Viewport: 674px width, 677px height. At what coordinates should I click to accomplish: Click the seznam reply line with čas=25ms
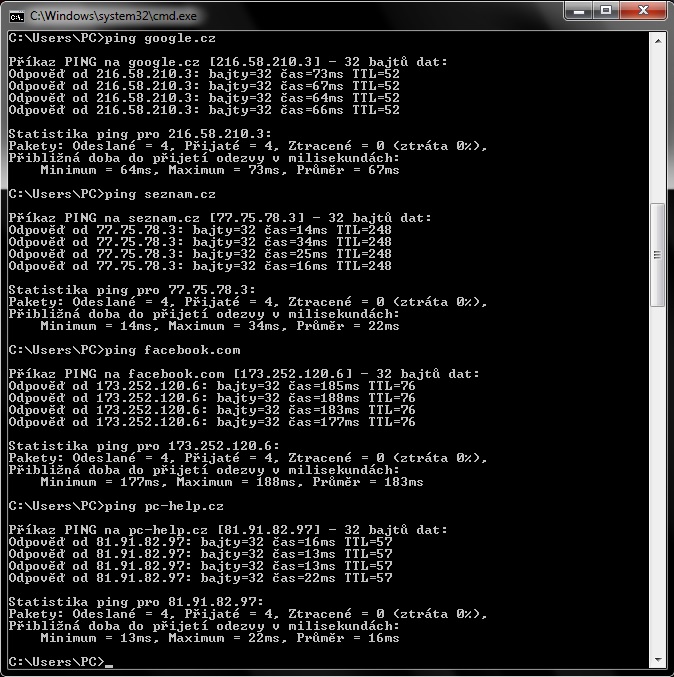tap(200, 254)
